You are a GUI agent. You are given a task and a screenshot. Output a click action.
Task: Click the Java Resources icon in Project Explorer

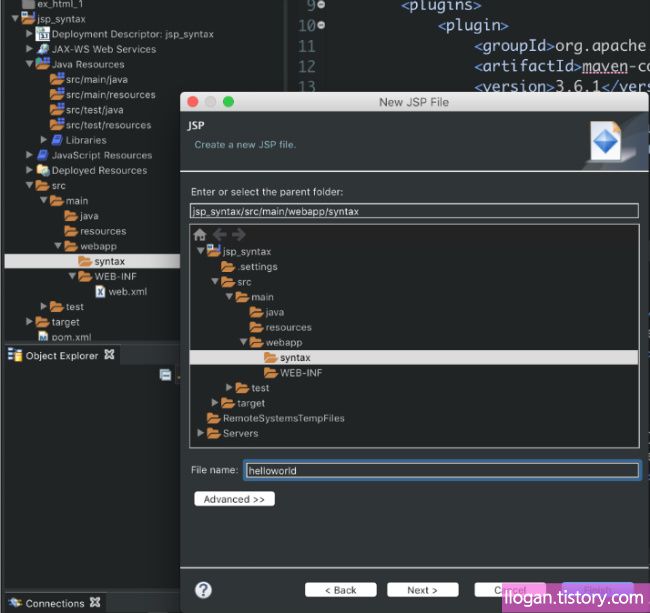pos(42,64)
